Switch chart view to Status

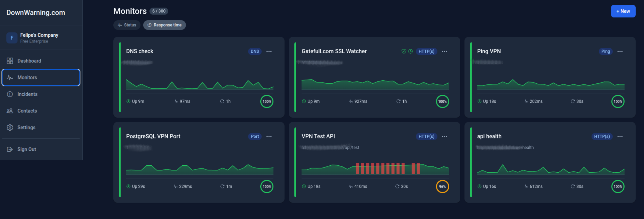pos(127,25)
